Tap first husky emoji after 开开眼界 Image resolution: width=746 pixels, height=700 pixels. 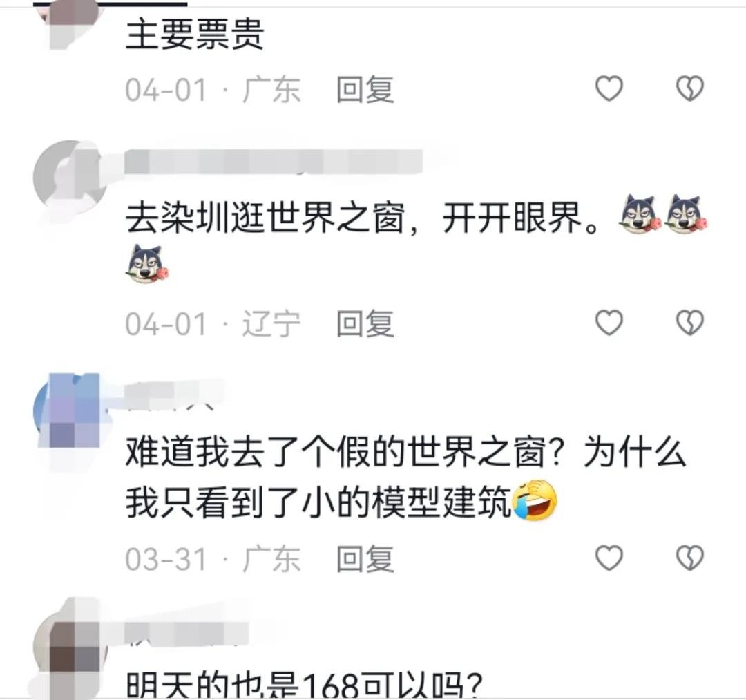[640, 214]
